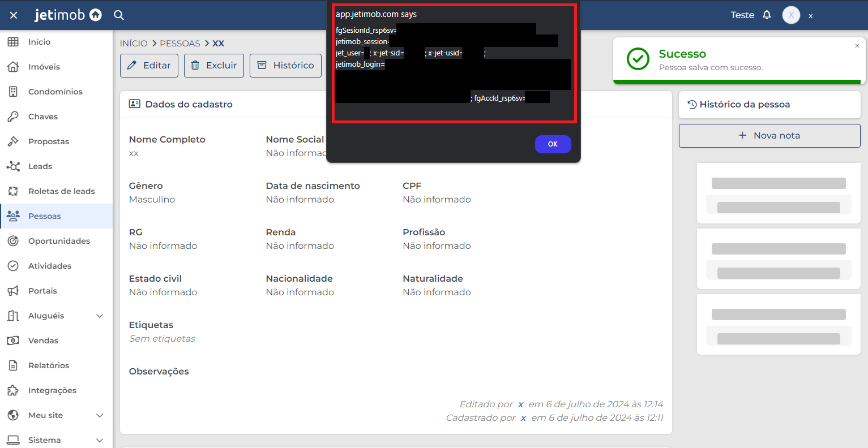Click the Leads network icon
This screenshot has height=448, width=868.
tap(13, 166)
